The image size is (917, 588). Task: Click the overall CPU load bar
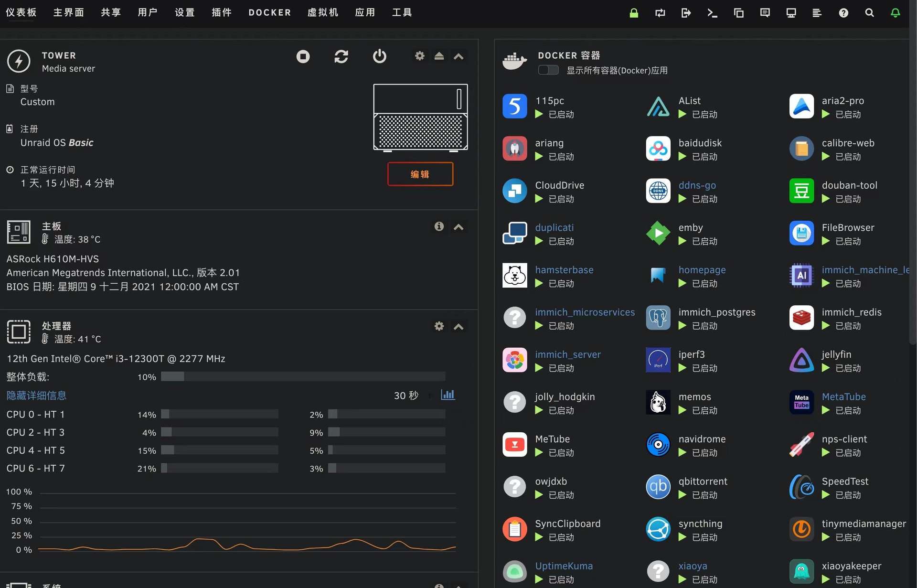[303, 377]
